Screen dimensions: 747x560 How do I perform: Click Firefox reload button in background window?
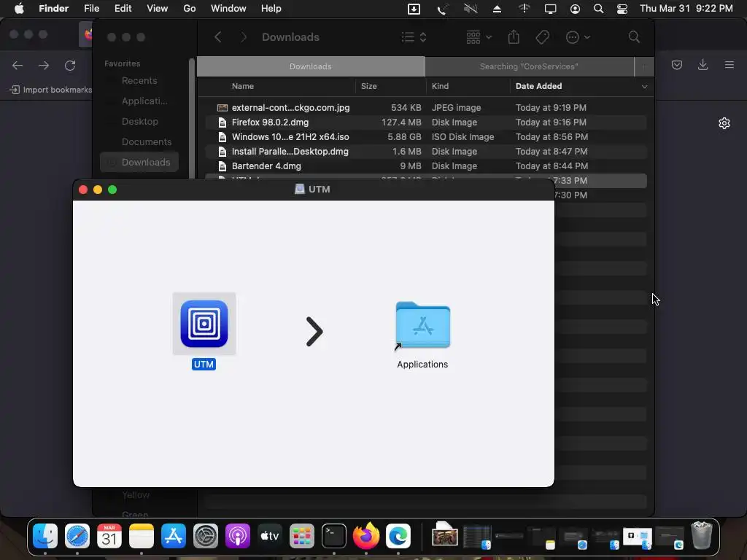click(70, 65)
